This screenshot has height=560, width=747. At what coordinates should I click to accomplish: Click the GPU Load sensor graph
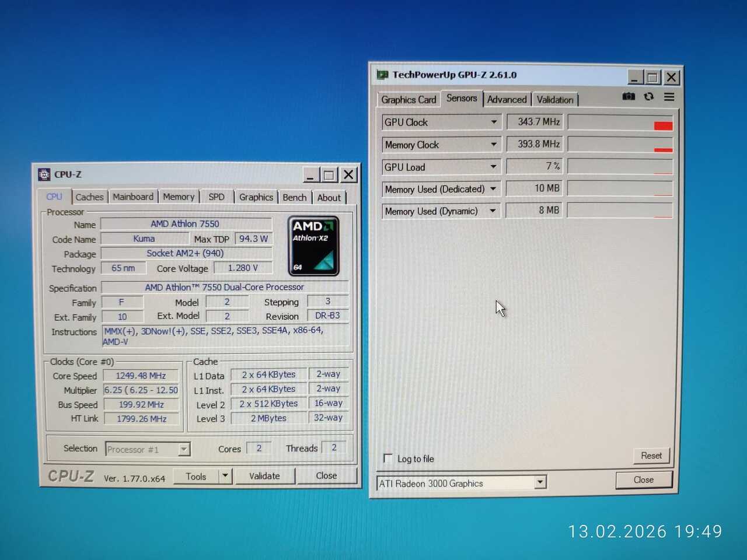point(620,166)
